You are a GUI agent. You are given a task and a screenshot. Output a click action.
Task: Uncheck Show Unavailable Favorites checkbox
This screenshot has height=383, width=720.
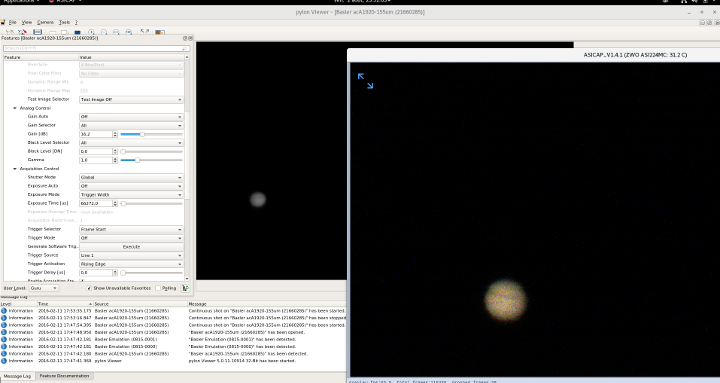coord(89,288)
